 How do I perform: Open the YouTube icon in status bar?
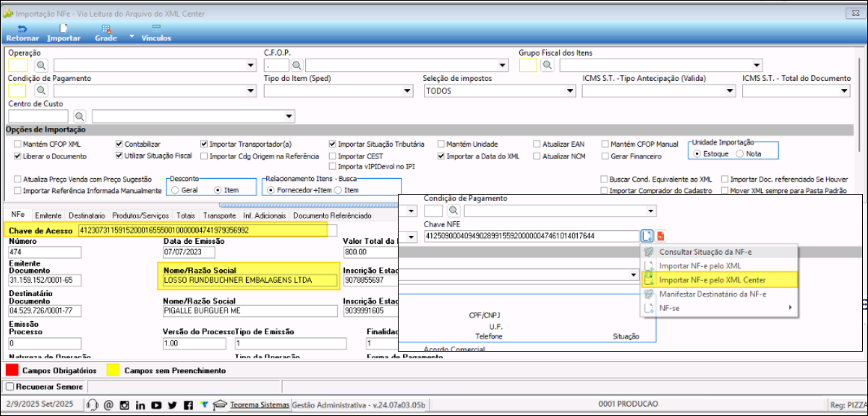156,405
